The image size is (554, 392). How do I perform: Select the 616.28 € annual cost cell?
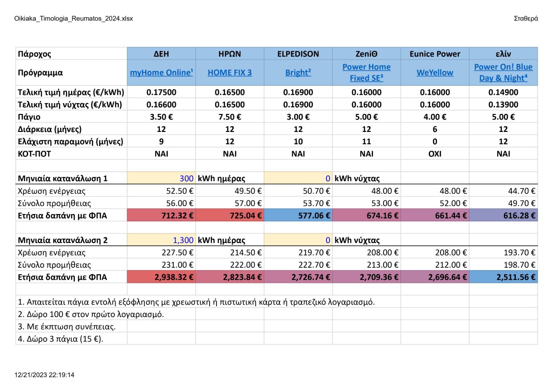(503, 215)
